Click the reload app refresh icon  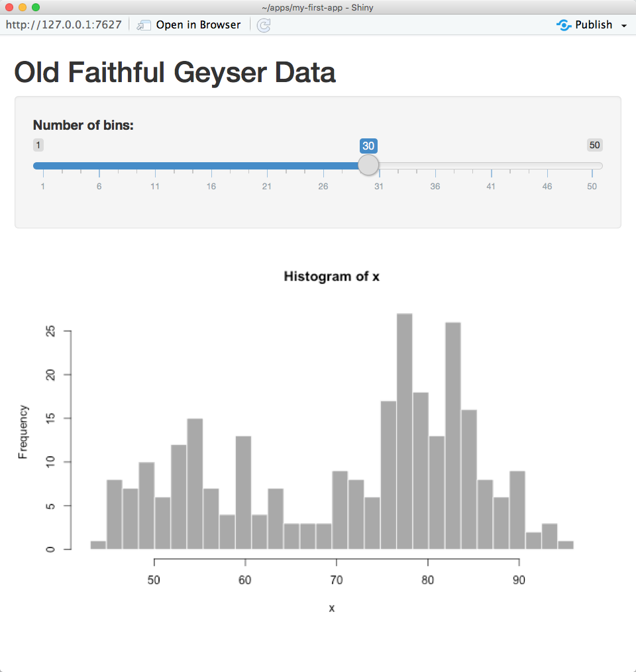pyautogui.click(x=263, y=25)
